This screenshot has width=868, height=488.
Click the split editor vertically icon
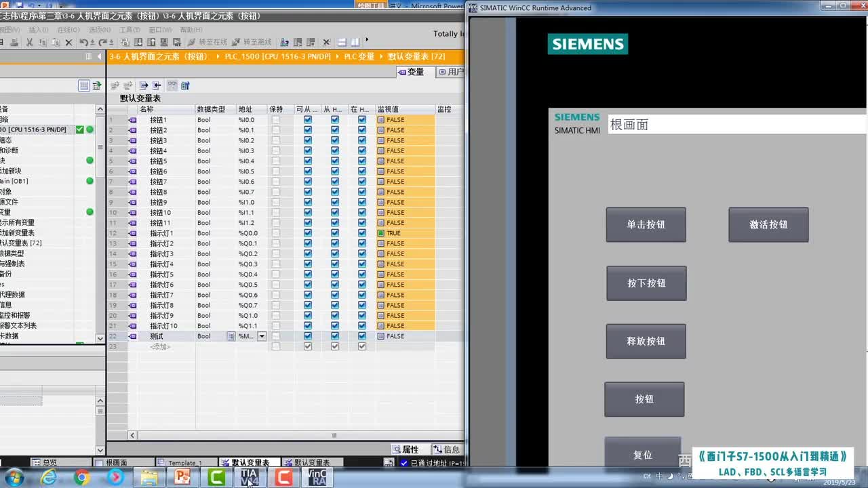tap(355, 42)
